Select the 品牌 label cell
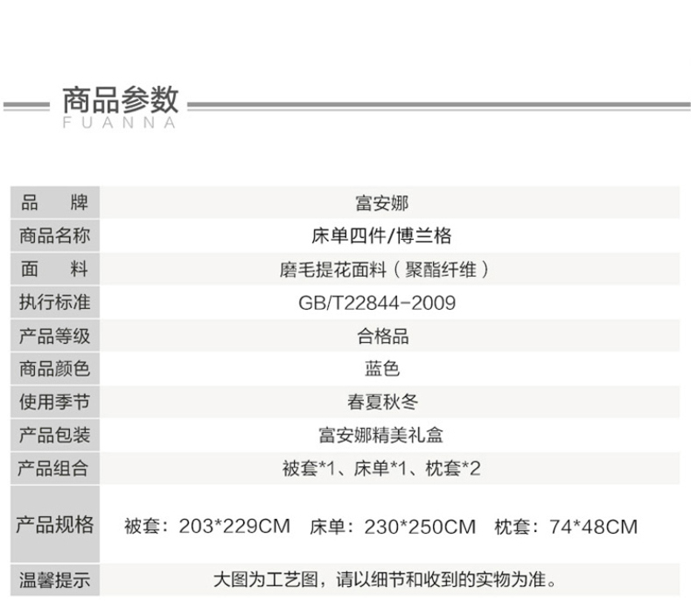Screen dimensions: 691x616 [x=55, y=202]
